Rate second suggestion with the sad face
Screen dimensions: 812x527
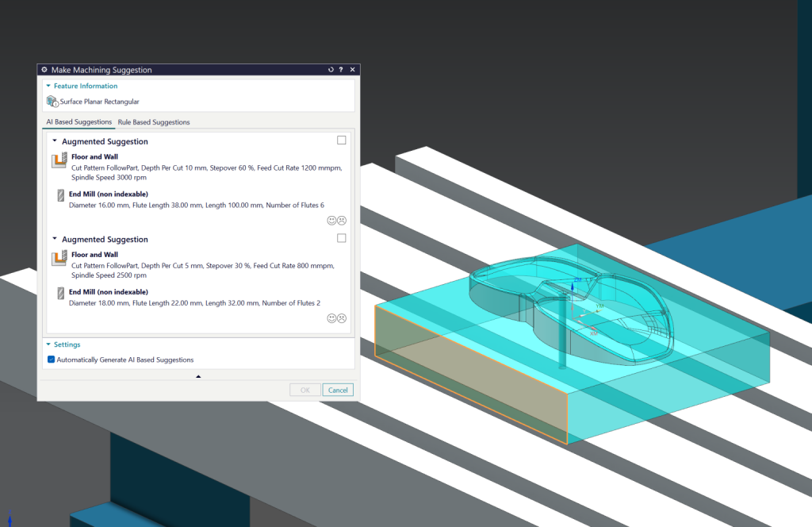[342, 318]
